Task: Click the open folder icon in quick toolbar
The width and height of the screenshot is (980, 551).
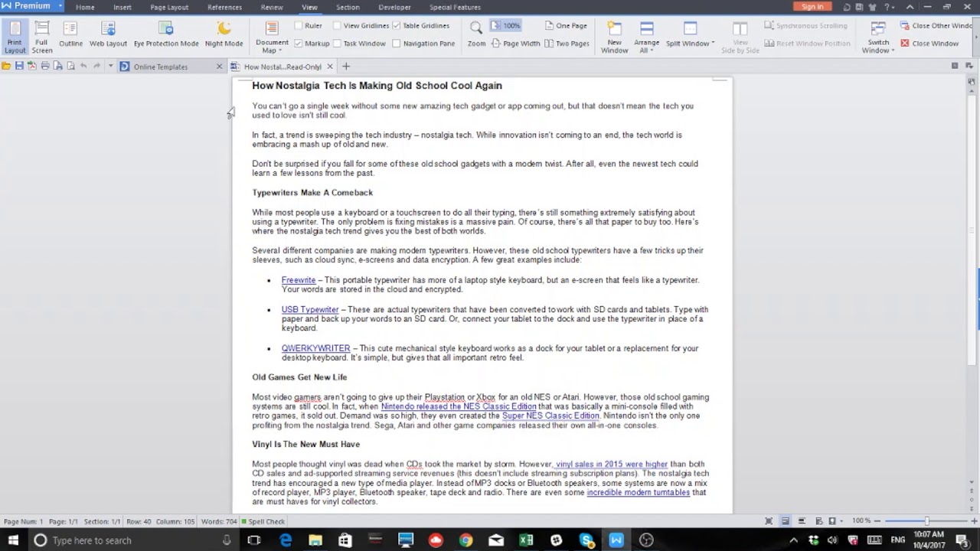Action: [x=6, y=67]
